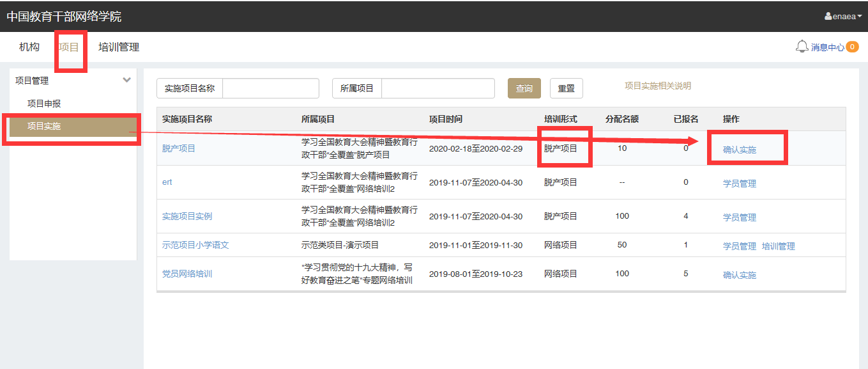The width and height of the screenshot is (868, 369).
Task: Click 网络项目 in 党员网络培训 row
Action: 561,274
